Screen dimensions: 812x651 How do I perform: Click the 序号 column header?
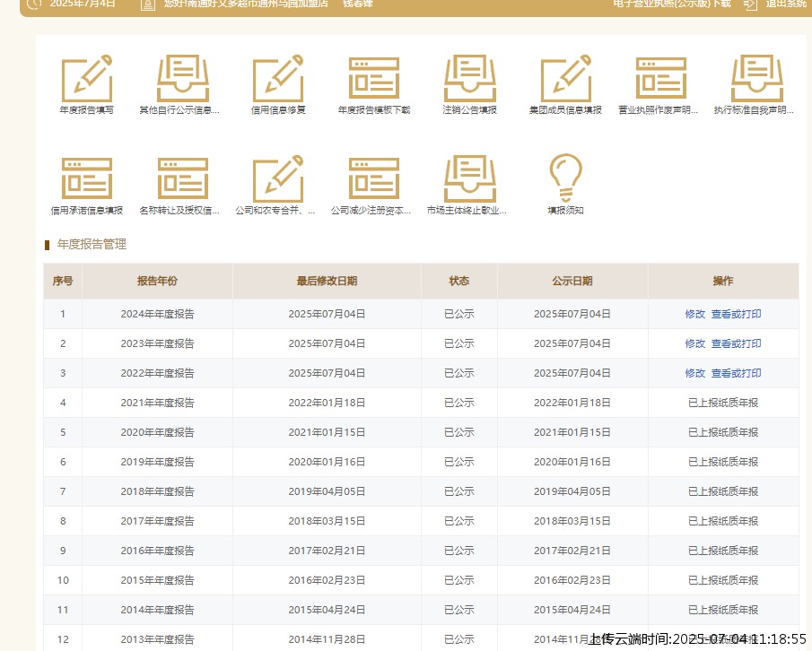pos(63,281)
